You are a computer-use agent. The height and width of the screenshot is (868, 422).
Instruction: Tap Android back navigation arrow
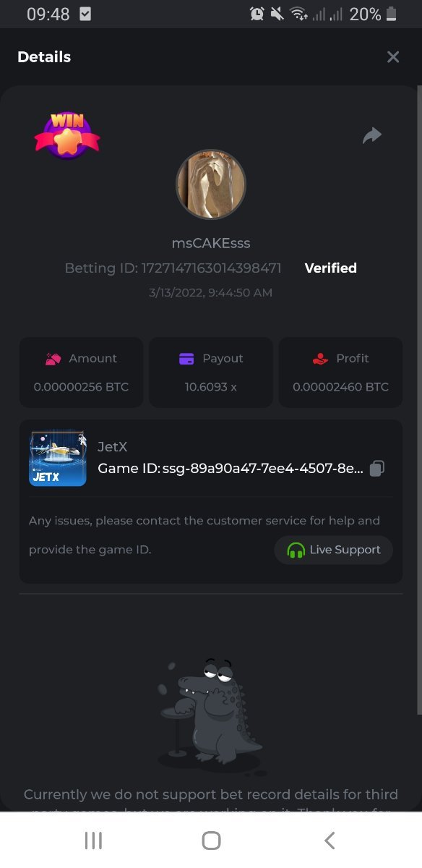tap(330, 840)
